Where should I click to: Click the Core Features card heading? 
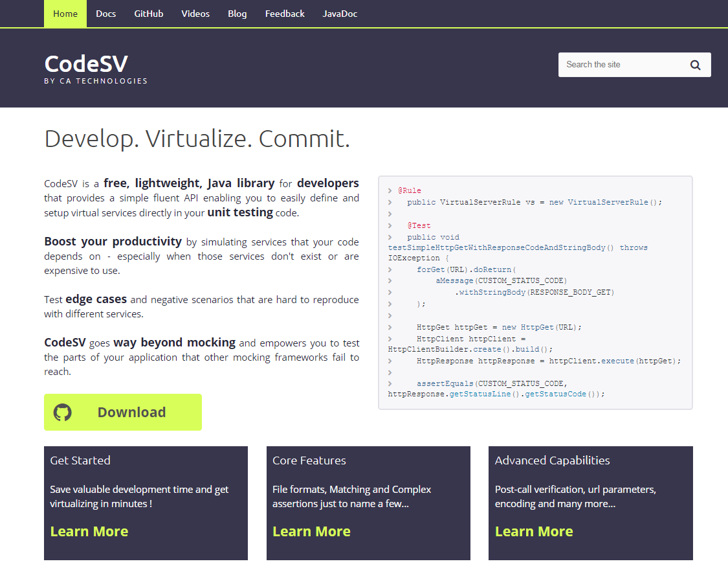pos(309,460)
